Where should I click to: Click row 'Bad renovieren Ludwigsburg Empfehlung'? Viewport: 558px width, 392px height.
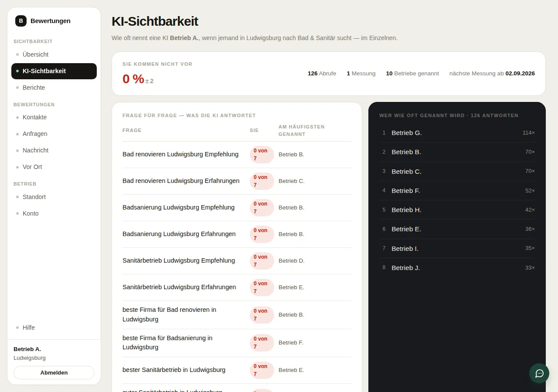(237, 155)
